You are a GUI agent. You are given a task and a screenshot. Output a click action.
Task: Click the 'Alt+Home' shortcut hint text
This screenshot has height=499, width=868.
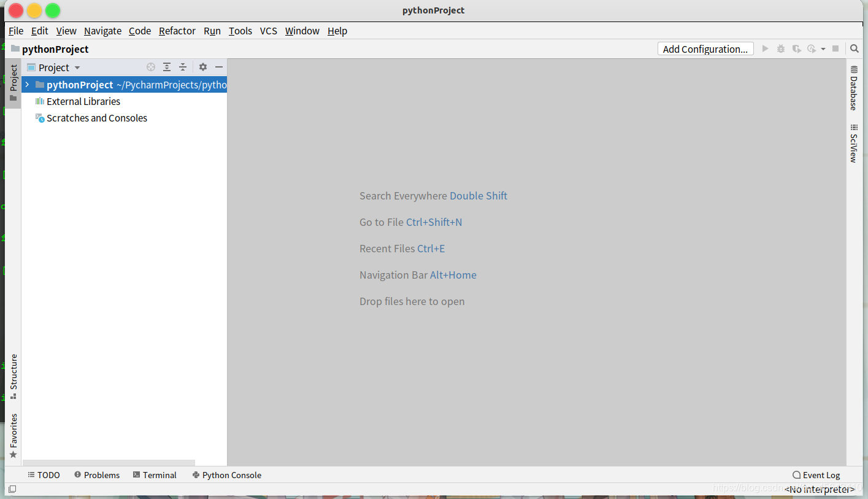pyautogui.click(x=453, y=275)
